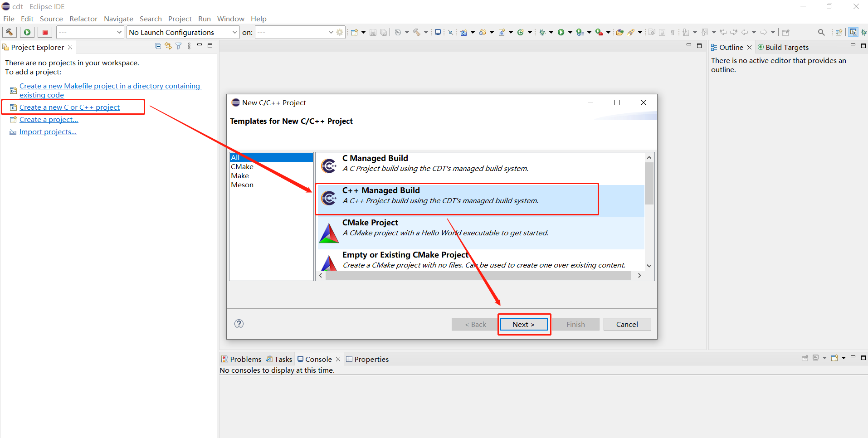
Task: Click the green Run launch button
Action: click(x=27, y=32)
